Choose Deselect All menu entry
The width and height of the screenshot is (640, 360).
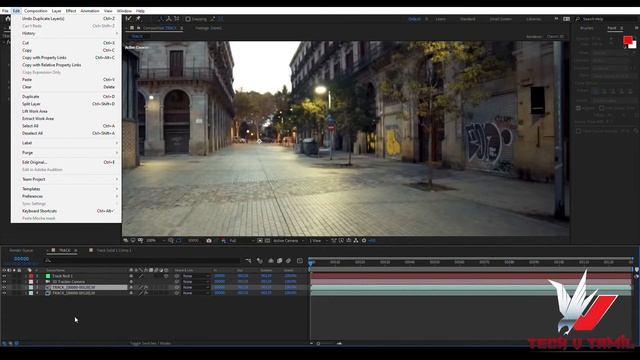[66, 133]
